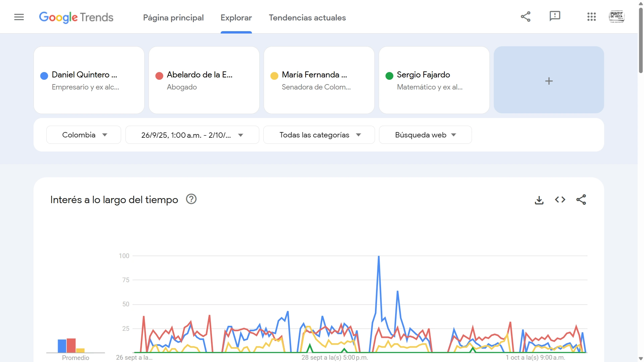Open the Búsqueda web type dropdown

pyautogui.click(x=425, y=135)
